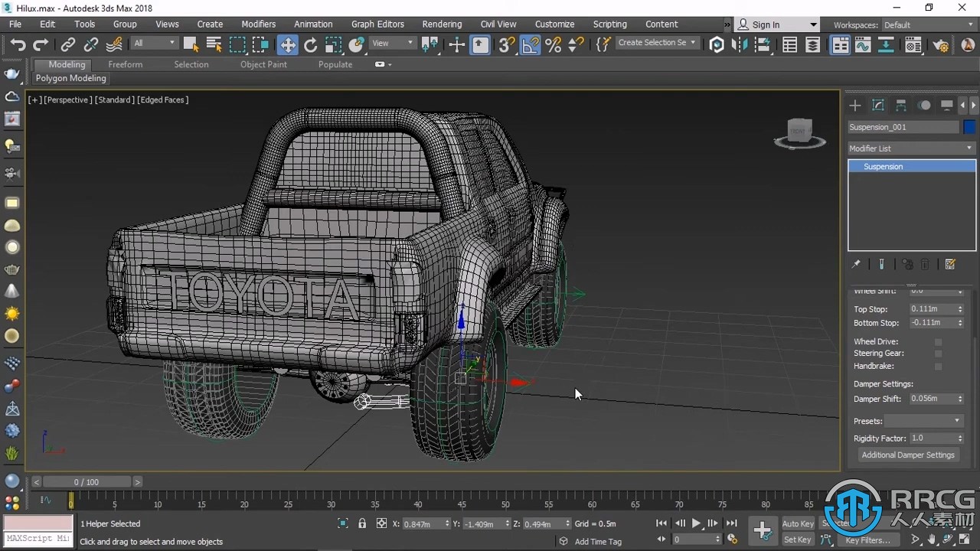The height and width of the screenshot is (551, 980).
Task: Open Create Selection Set dropdown
Action: [657, 43]
